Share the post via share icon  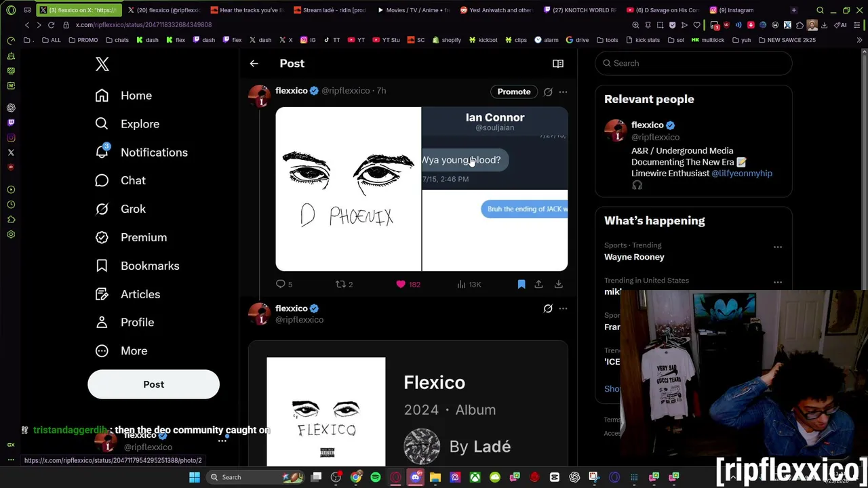[x=538, y=284]
